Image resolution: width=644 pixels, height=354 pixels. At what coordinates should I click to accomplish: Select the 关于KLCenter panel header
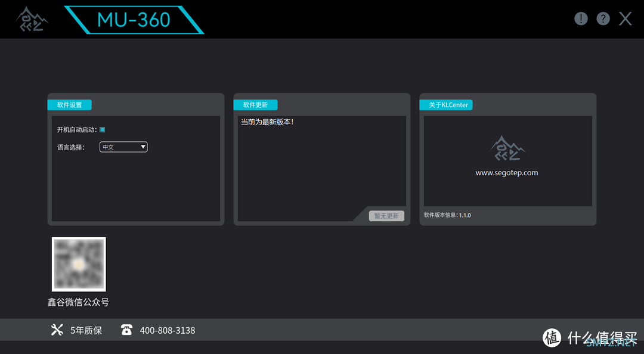point(446,105)
